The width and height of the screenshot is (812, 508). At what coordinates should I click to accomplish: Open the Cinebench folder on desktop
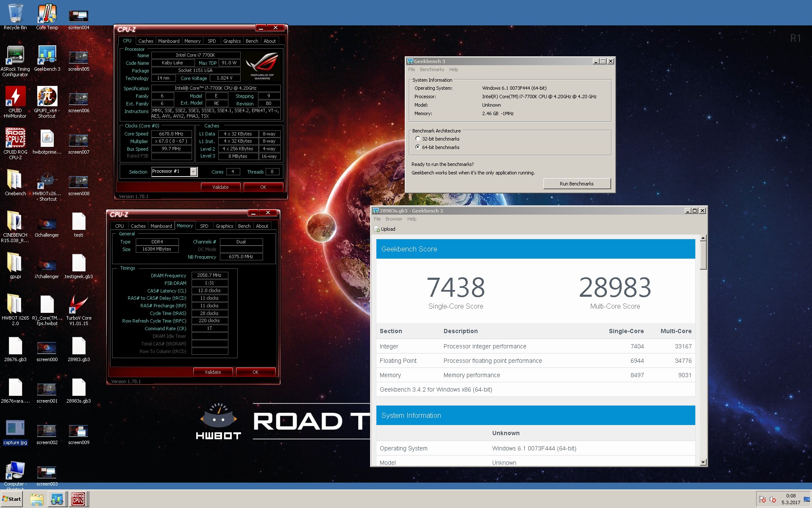click(15, 182)
